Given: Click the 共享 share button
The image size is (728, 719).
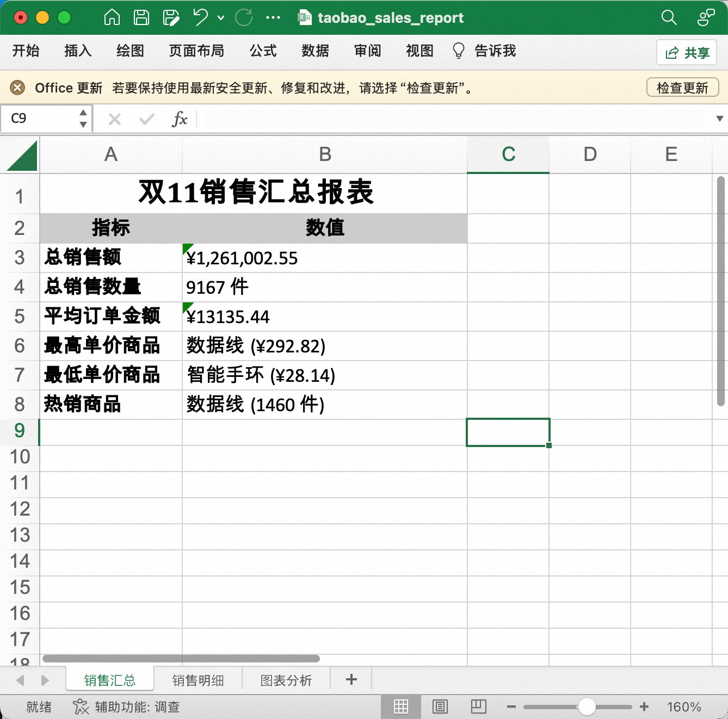Looking at the screenshot, I should (687, 52).
